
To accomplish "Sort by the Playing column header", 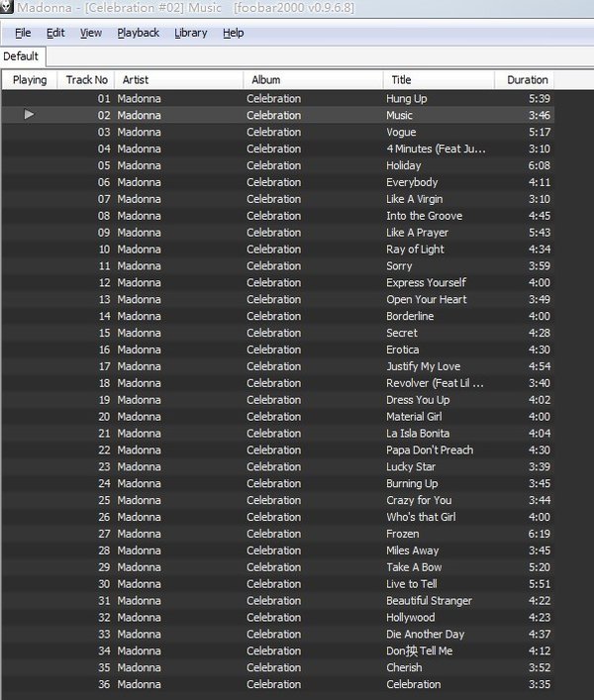I will click(x=30, y=80).
